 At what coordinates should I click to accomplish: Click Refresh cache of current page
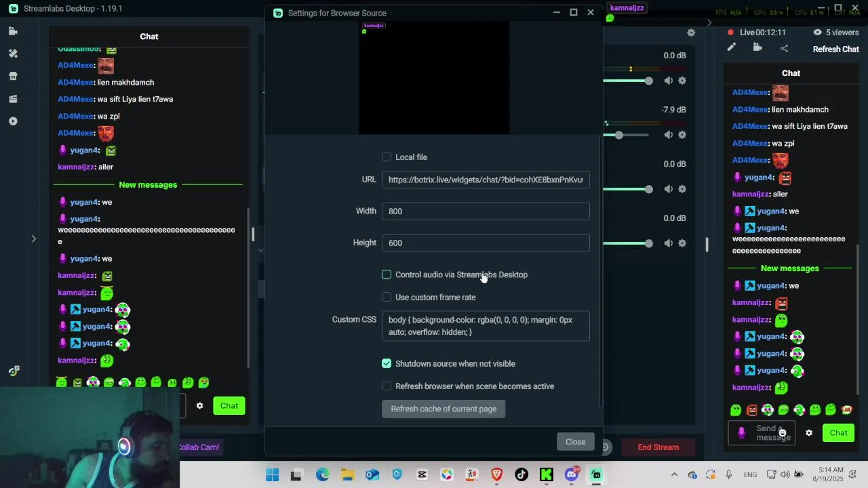443,409
